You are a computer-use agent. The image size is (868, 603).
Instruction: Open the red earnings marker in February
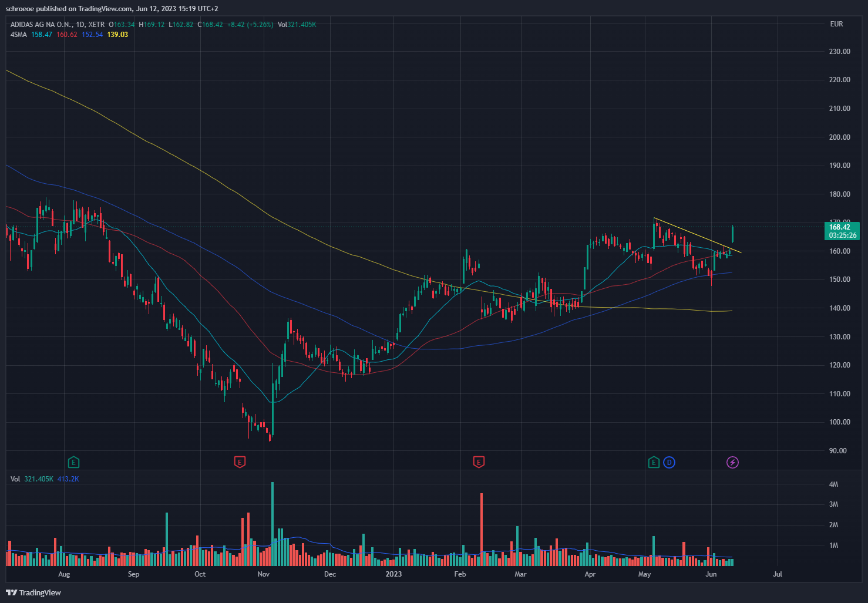[x=479, y=462]
